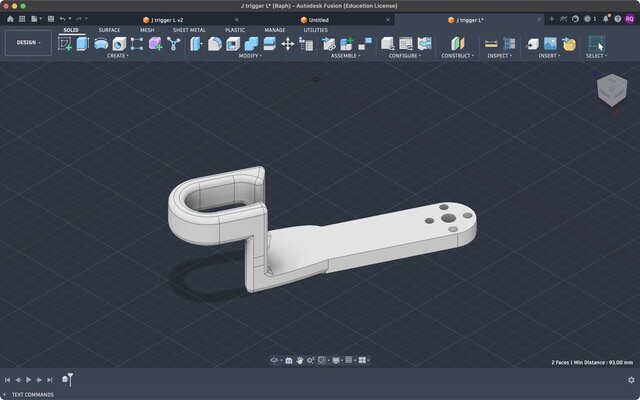The width and height of the screenshot is (640, 400).
Task: Expand the CONSTRUCT panel menu
Action: 458,56
